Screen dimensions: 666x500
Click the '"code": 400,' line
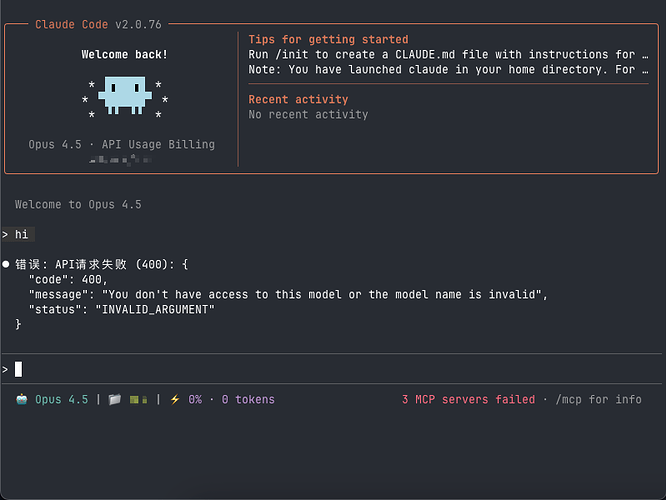[x=68, y=280]
